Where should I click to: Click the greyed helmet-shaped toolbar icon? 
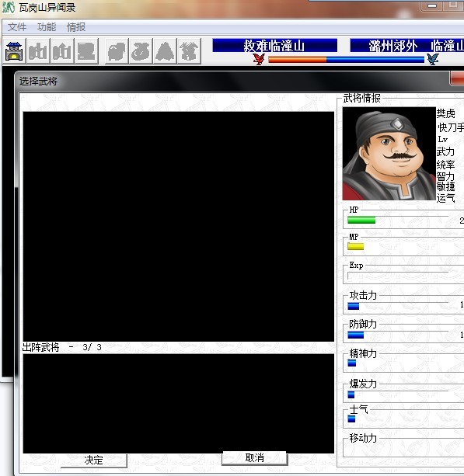coord(117,51)
